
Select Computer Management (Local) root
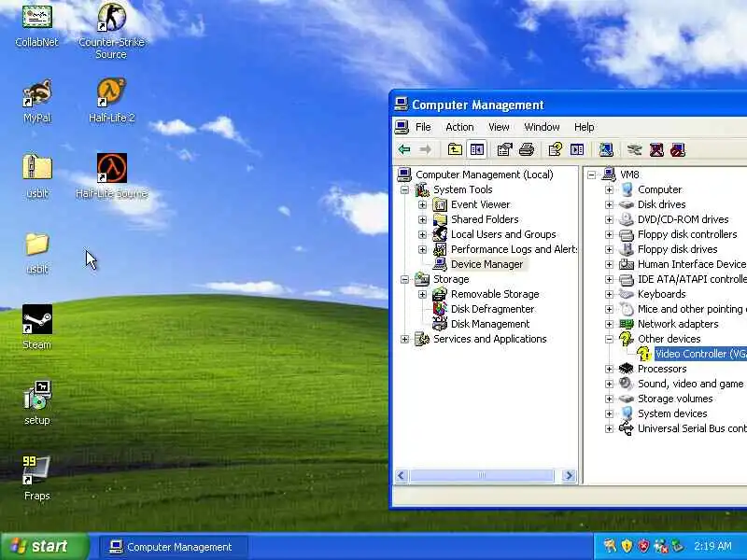click(484, 175)
